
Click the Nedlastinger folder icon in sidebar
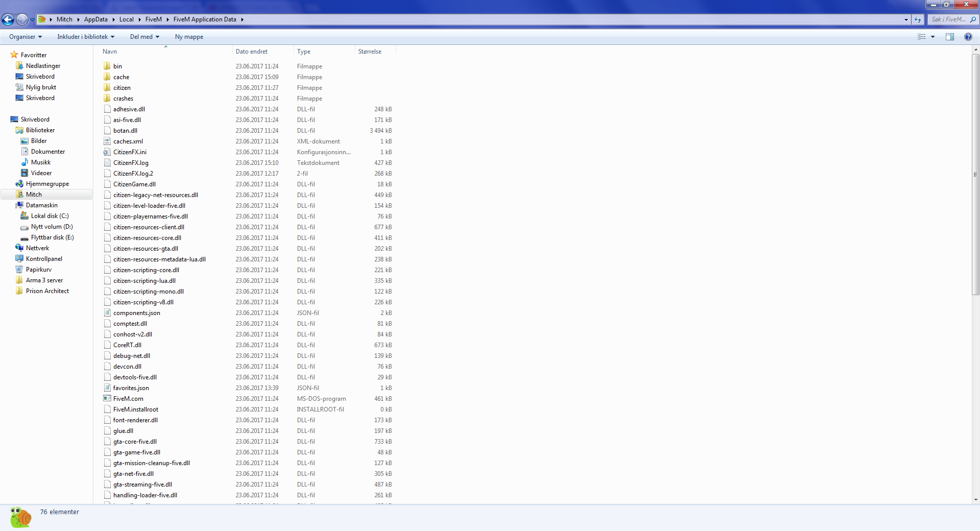(19, 65)
